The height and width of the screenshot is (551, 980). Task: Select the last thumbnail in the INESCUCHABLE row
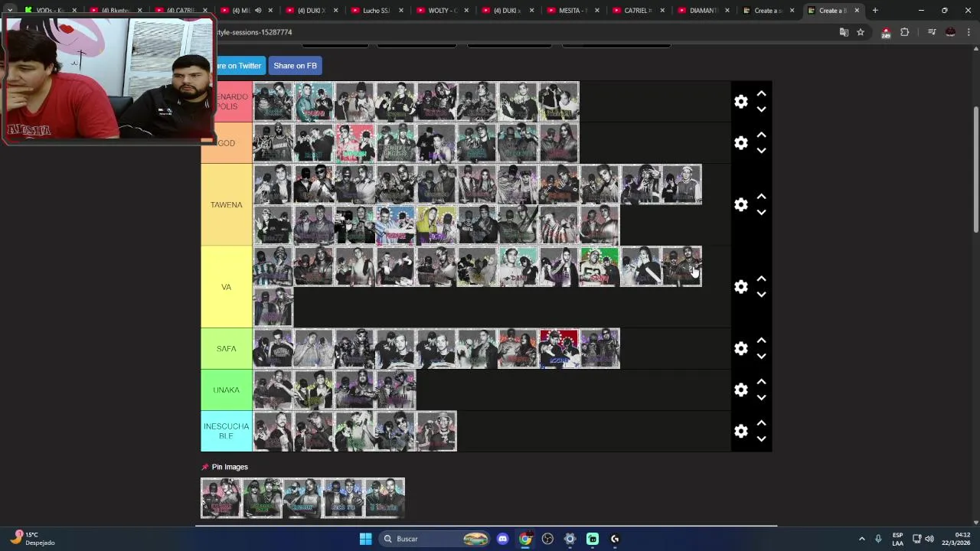click(x=436, y=431)
